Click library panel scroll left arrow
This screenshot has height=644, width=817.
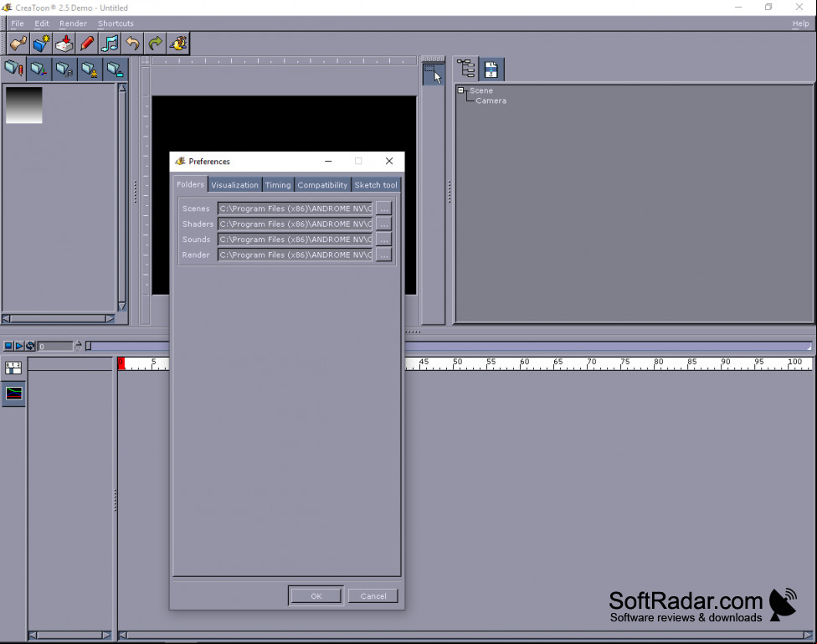[6, 318]
